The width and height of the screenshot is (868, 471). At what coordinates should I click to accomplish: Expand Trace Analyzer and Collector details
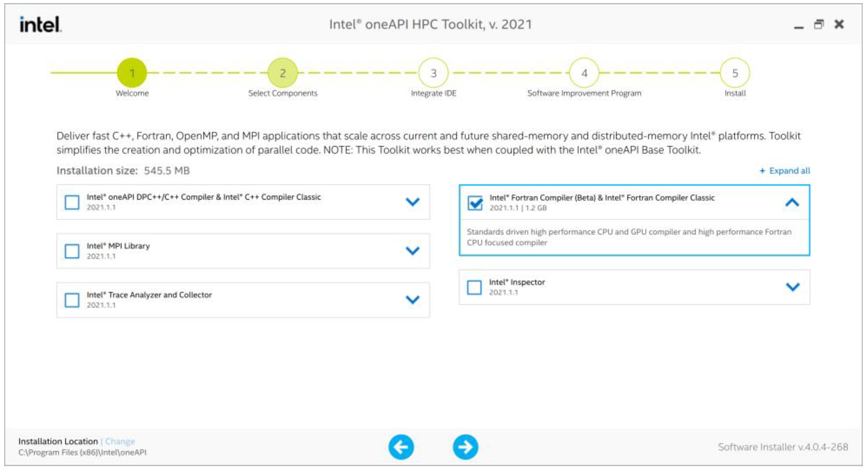(x=413, y=300)
